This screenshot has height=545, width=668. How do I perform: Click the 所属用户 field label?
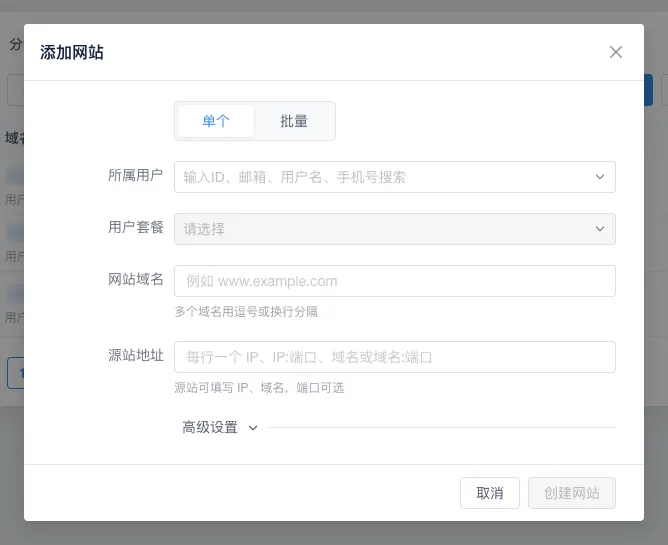tap(135, 175)
